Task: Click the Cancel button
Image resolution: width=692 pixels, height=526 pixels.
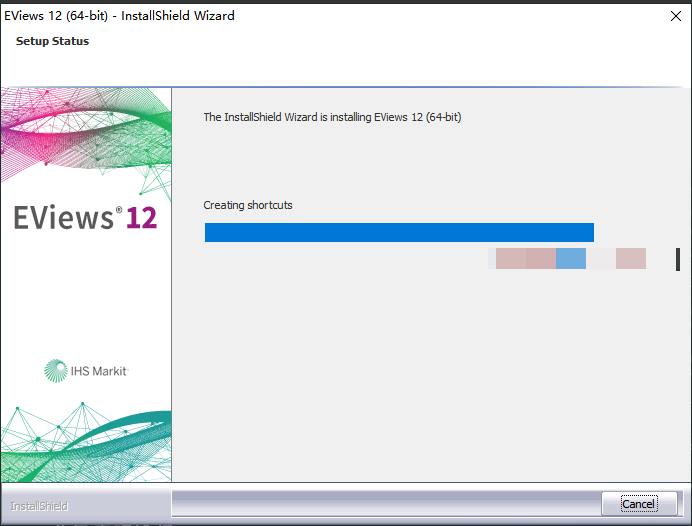Action: point(639,503)
